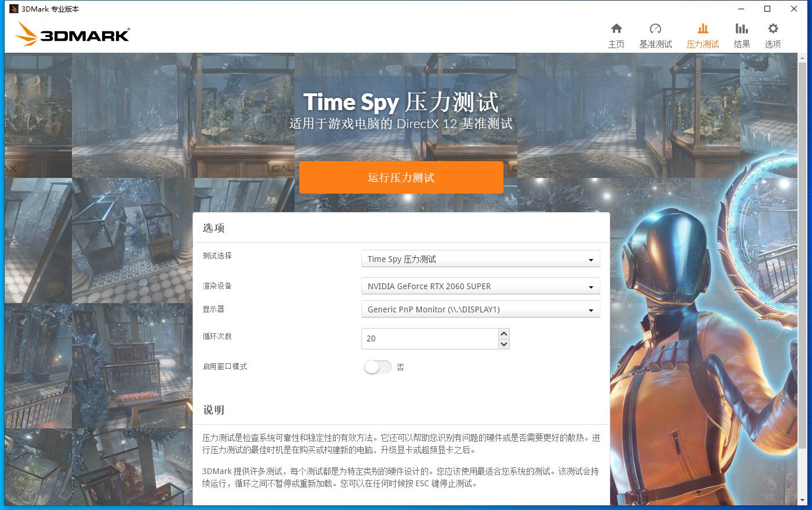Click the 运行压力测试 button
Viewport: 812px width, 510px height.
point(401,177)
